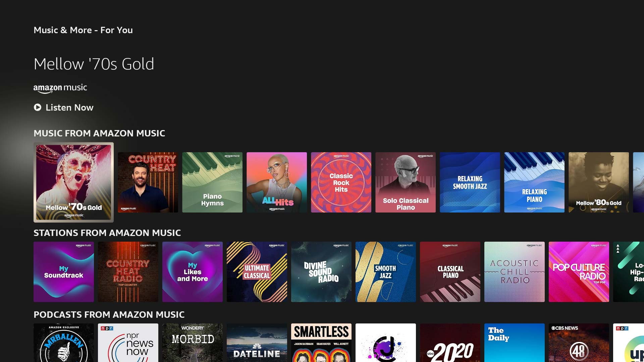Open the Piano Hymns playlist
The height and width of the screenshot is (362, 644).
[212, 182]
